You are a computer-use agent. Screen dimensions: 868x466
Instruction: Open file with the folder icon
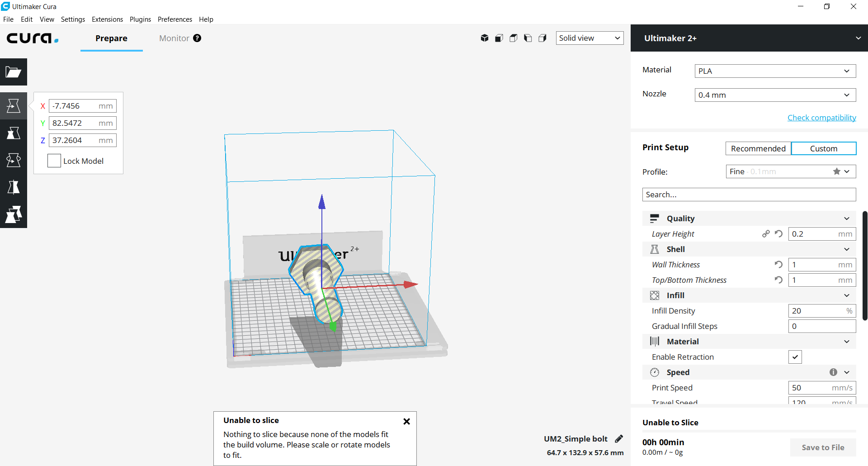(x=14, y=72)
